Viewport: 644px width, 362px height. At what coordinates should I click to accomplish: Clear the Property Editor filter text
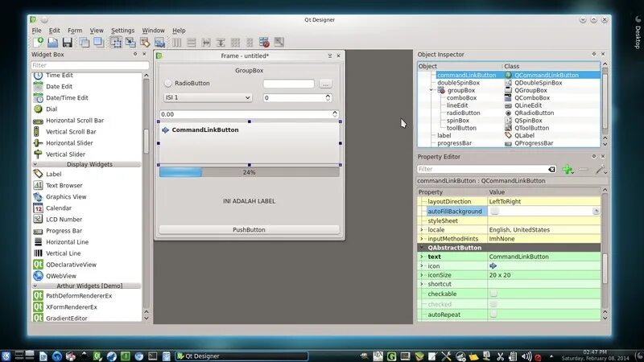coord(551,169)
